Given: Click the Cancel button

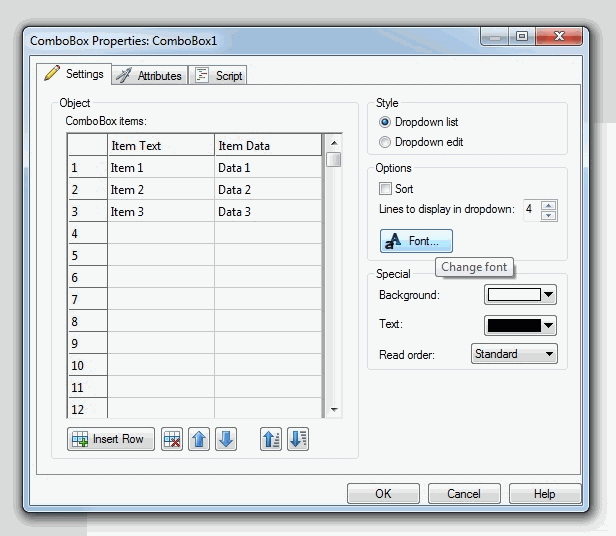Looking at the screenshot, I should tap(464, 494).
